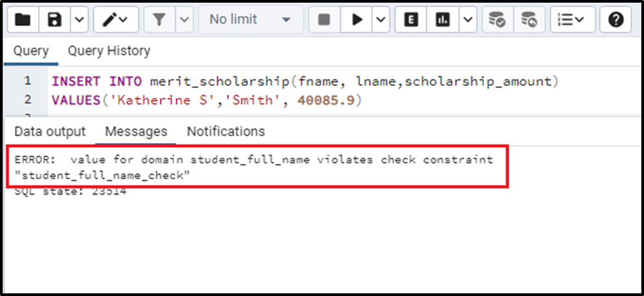Viewport: 644px width, 296px height.
Task: Switch to the Data output tab
Action: [x=50, y=131]
